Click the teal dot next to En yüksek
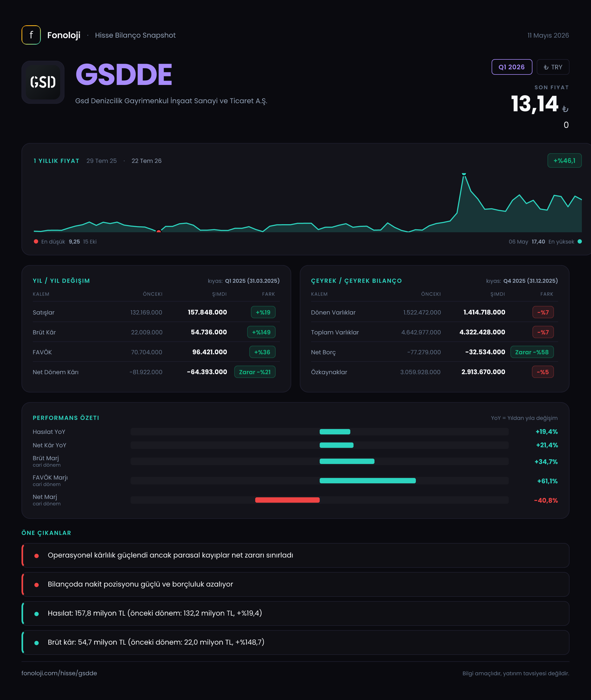 [x=580, y=241]
